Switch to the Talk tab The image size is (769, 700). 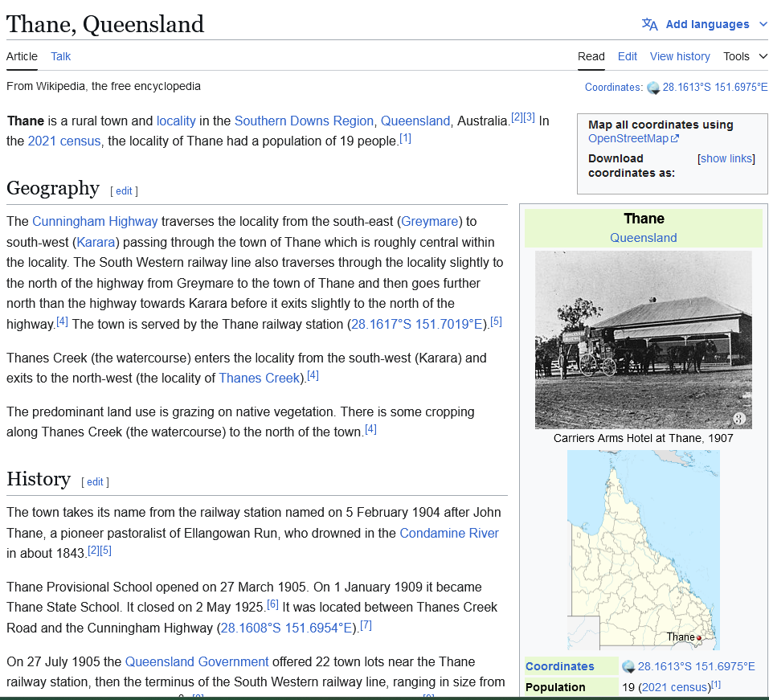(x=61, y=56)
